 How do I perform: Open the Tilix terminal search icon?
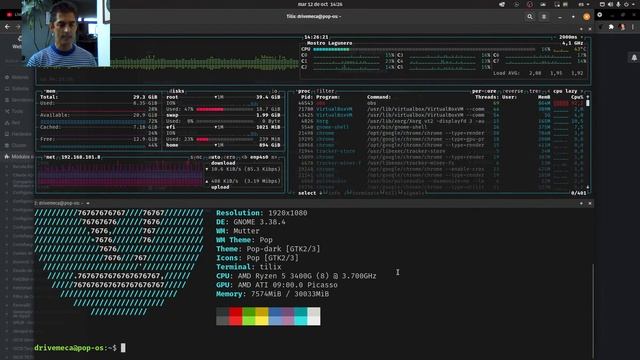click(530, 17)
